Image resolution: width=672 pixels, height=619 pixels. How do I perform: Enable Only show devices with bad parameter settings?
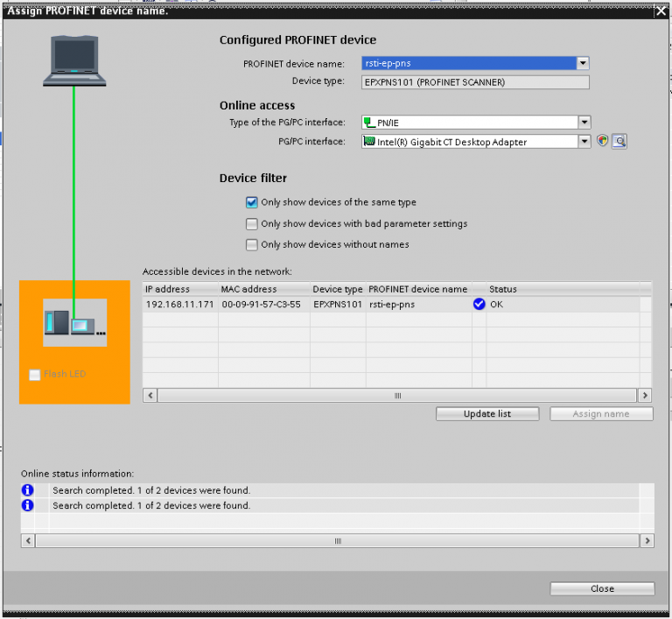tap(252, 223)
